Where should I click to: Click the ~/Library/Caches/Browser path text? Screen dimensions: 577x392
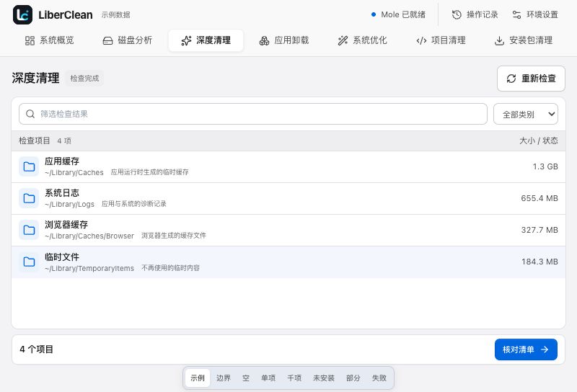[89, 236]
